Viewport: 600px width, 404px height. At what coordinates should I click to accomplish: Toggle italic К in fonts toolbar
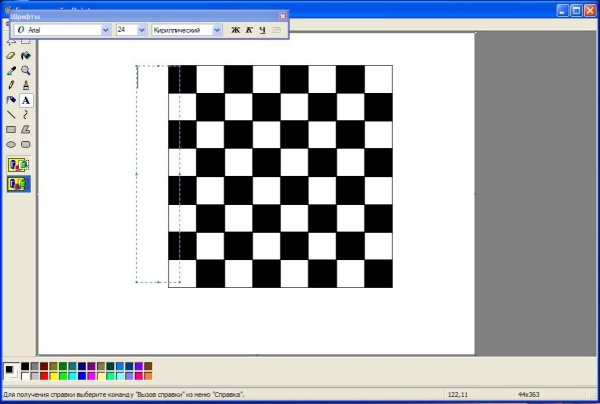point(249,30)
